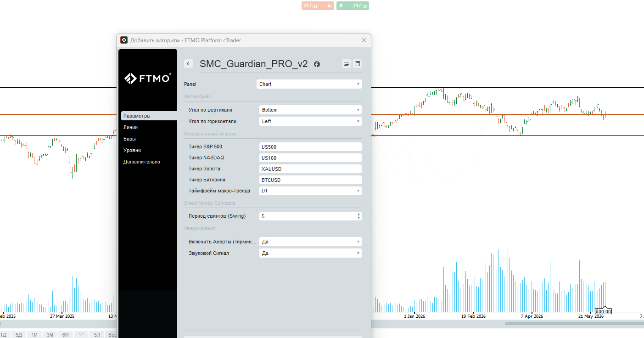Click the red 217 sell price button
The width and height of the screenshot is (644, 338).
(x=318, y=6)
